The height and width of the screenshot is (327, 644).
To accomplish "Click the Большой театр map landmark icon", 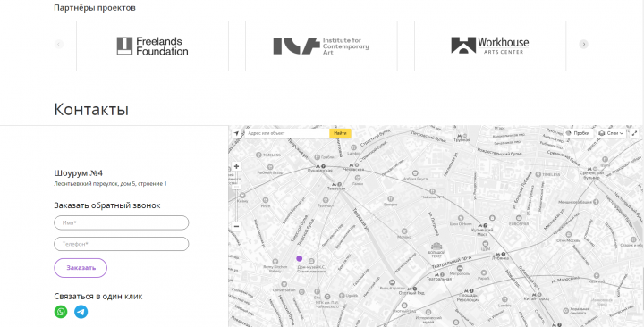I will tap(436, 247).
